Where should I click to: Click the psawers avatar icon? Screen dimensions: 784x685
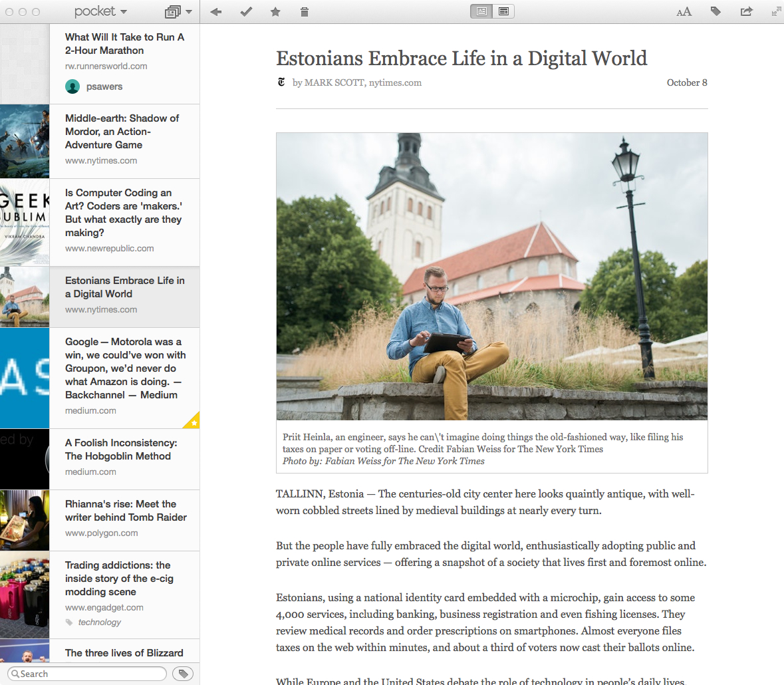[x=72, y=86]
